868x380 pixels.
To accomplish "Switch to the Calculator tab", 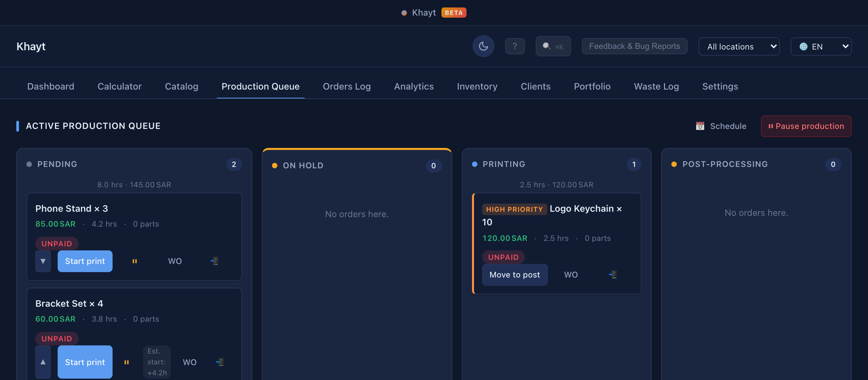I will [x=119, y=86].
